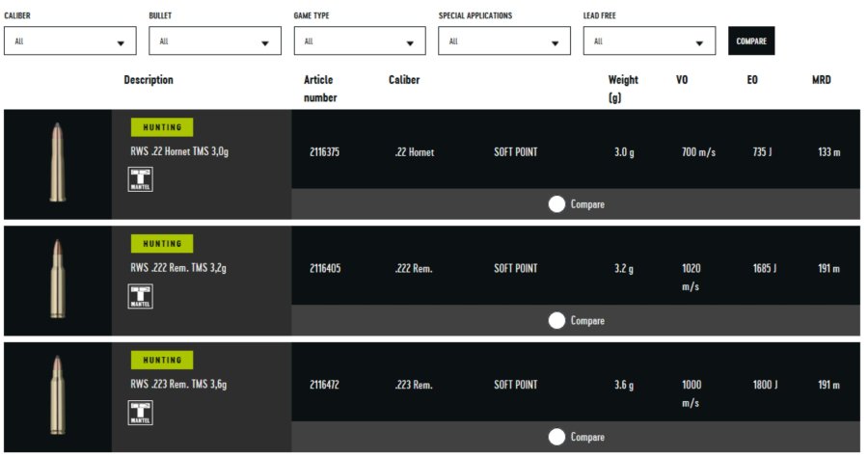The width and height of the screenshot is (868, 457).
Task: Click T-Mantel icon under .223 Rem. TMS
Action: [141, 413]
